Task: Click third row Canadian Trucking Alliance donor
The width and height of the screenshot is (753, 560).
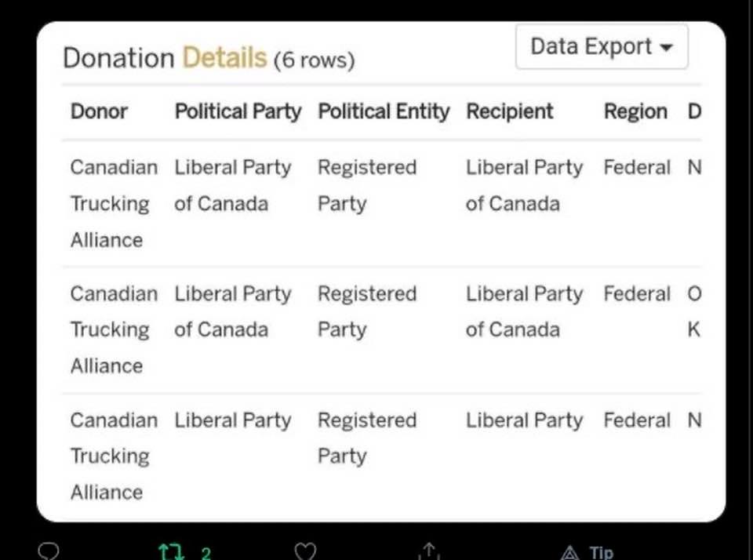Action: coord(113,456)
